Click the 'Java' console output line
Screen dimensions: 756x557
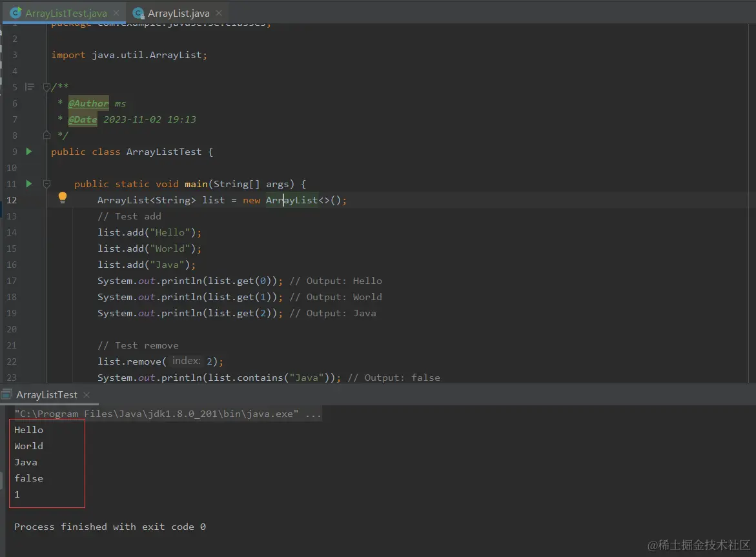click(x=26, y=462)
